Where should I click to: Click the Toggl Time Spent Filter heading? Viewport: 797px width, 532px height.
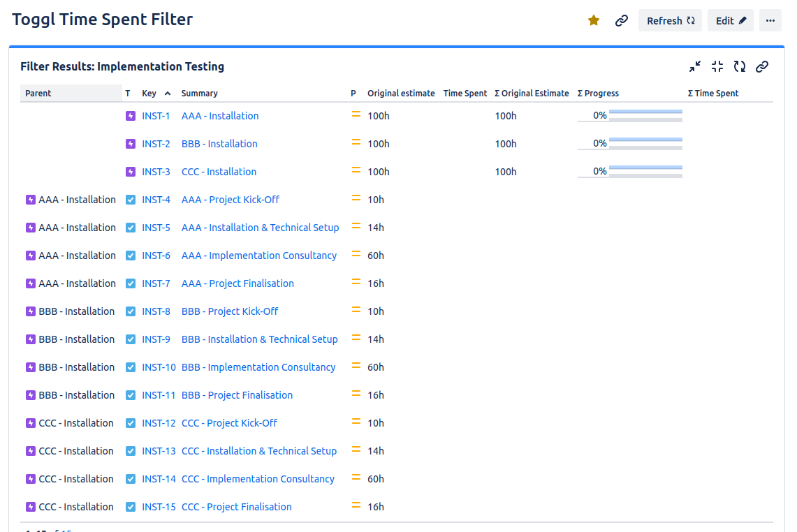pyautogui.click(x=102, y=20)
